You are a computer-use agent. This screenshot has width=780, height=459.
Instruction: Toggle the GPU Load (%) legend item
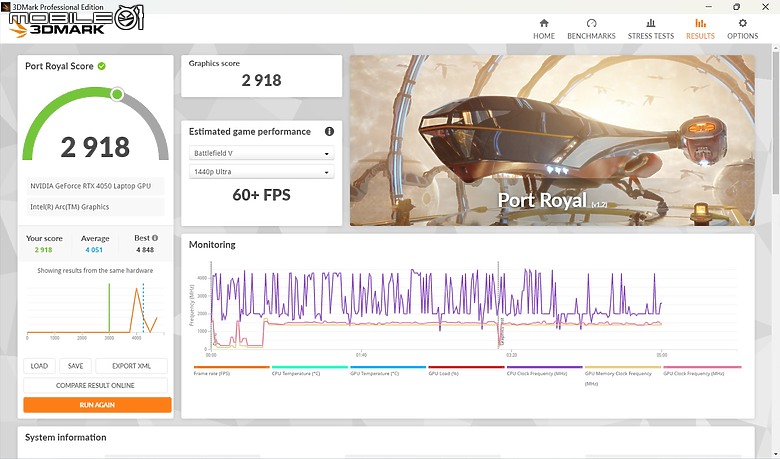[x=466, y=371]
